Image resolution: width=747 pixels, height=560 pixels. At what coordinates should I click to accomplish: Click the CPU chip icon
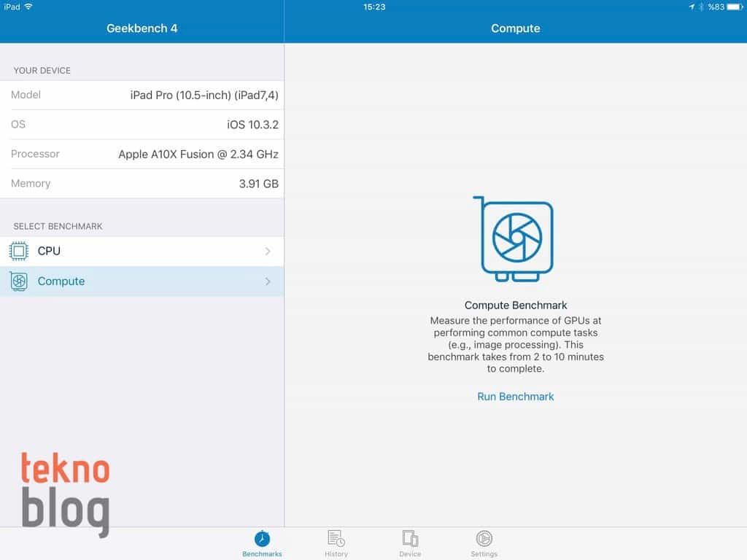pos(18,252)
